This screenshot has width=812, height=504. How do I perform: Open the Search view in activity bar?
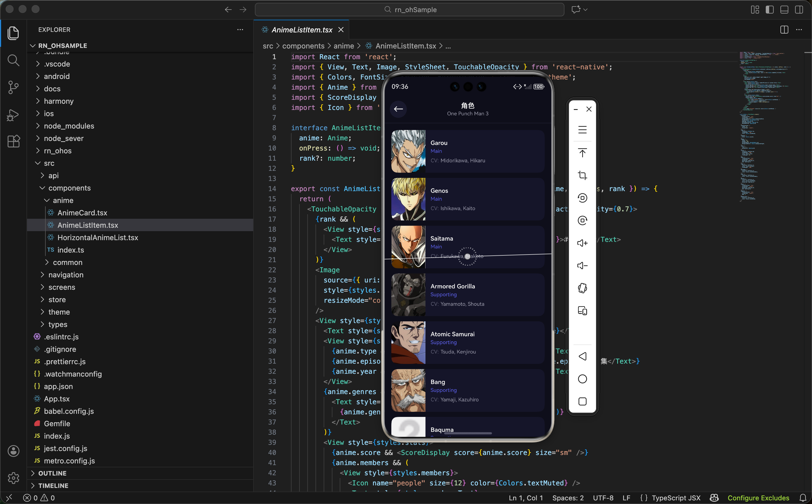click(13, 60)
